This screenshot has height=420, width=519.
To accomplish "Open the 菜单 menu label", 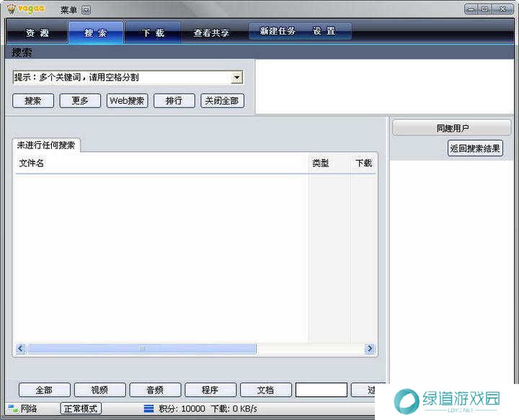I will 68,10.
